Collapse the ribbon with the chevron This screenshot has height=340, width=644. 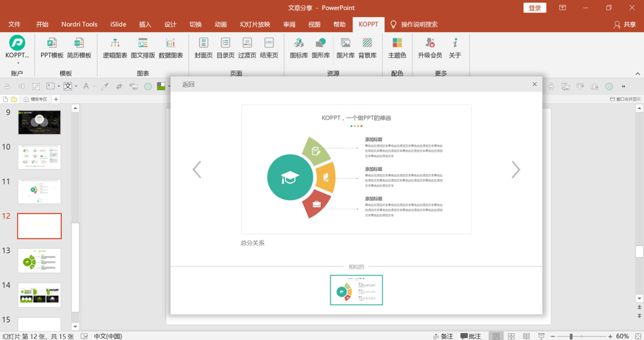638,74
